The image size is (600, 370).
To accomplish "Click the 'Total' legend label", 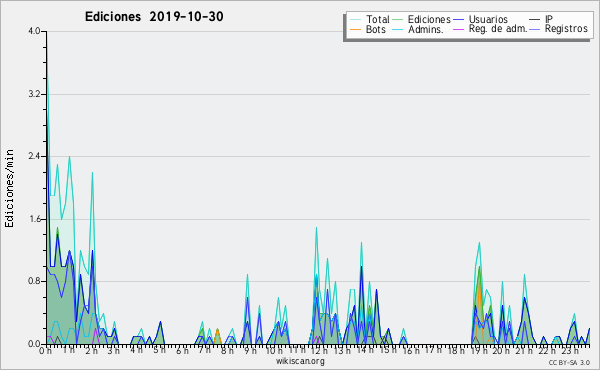I will tap(377, 19).
